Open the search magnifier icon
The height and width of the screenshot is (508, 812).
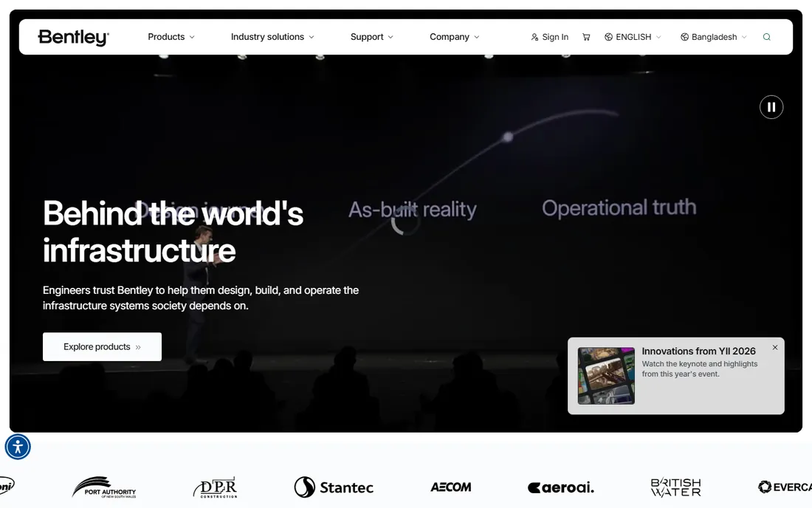tap(767, 37)
